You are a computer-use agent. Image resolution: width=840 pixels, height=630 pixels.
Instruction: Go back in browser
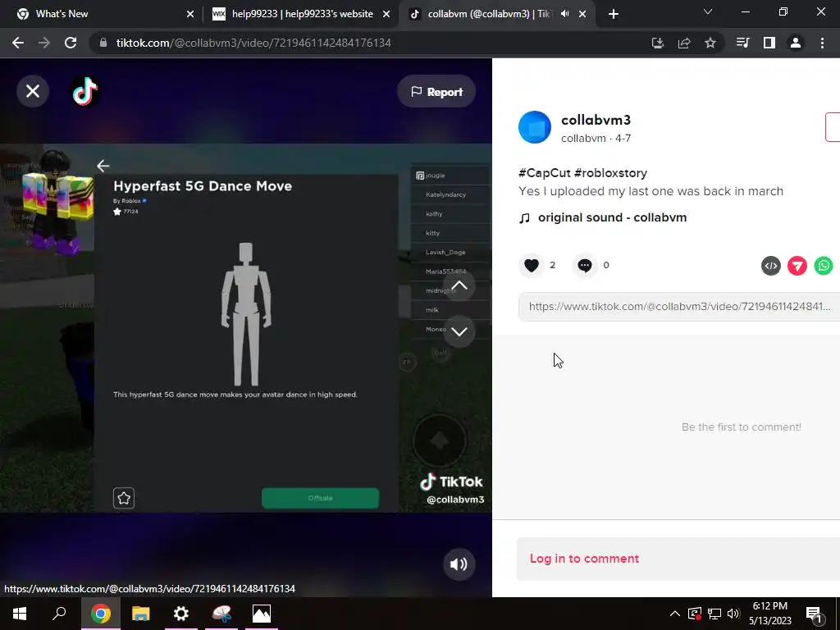[x=18, y=43]
